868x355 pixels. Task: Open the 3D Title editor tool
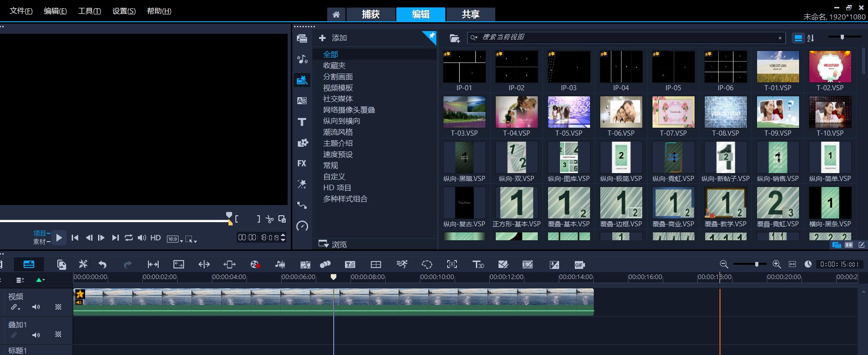point(478,264)
